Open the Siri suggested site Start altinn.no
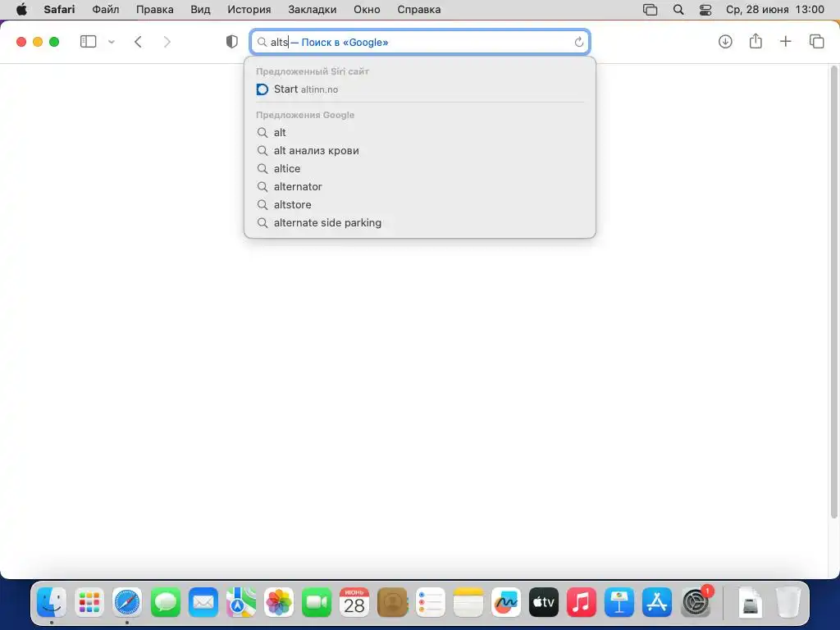The image size is (840, 630). 420,89
